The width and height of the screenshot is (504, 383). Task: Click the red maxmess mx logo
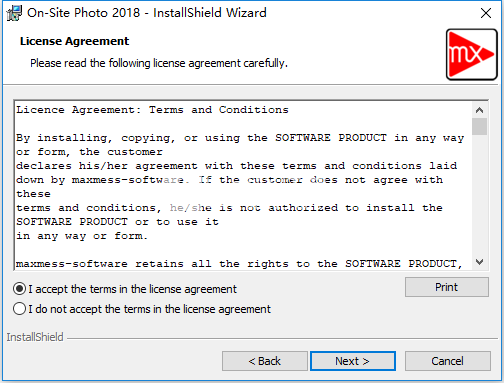click(x=471, y=54)
